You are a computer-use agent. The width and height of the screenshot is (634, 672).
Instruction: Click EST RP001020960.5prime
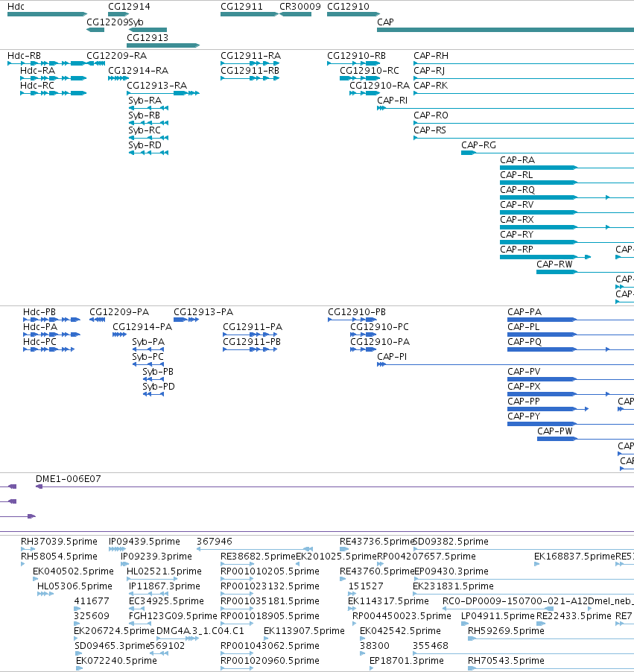(x=238, y=668)
